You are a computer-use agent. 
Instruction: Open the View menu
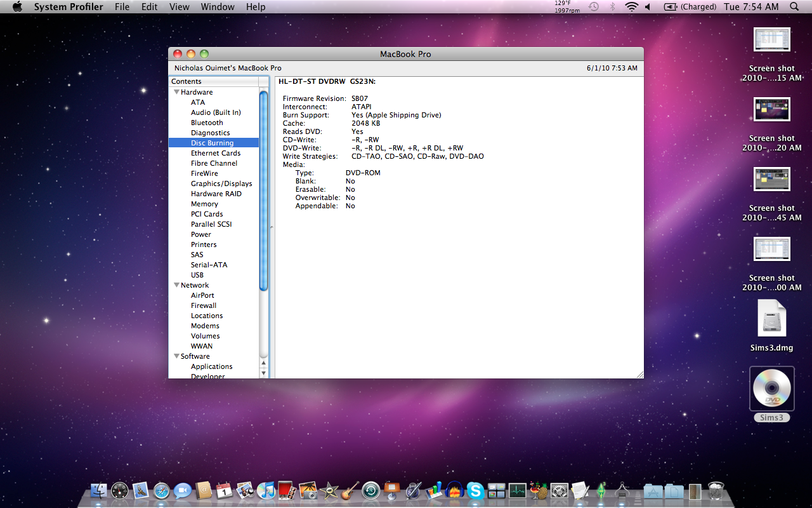(x=180, y=7)
